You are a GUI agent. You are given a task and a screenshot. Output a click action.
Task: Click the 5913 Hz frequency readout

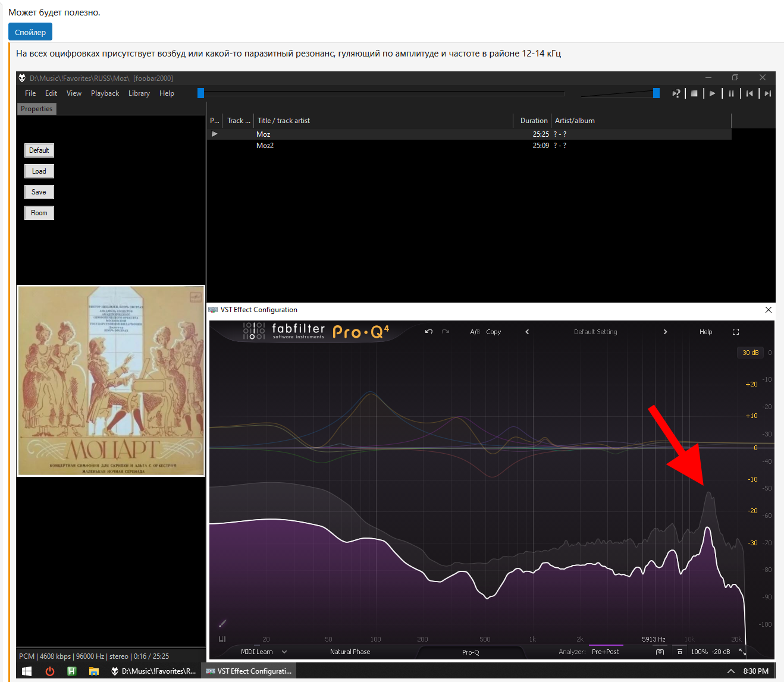[x=653, y=639]
